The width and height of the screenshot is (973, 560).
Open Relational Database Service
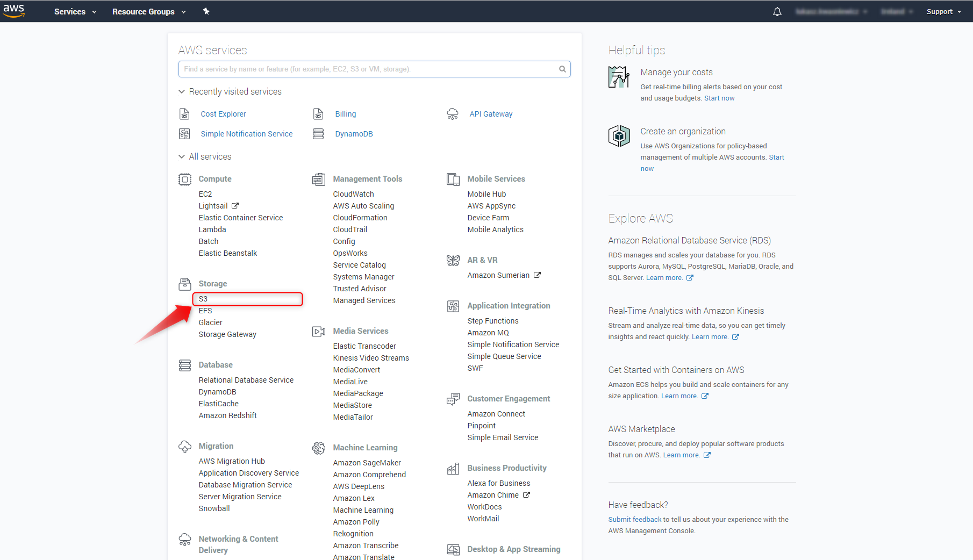pyautogui.click(x=246, y=380)
